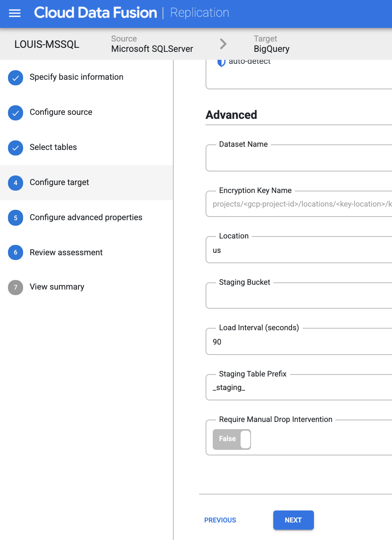Click the step 4 circle icon
The height and width of the screenshot is (540, 392).
point(16,183)
